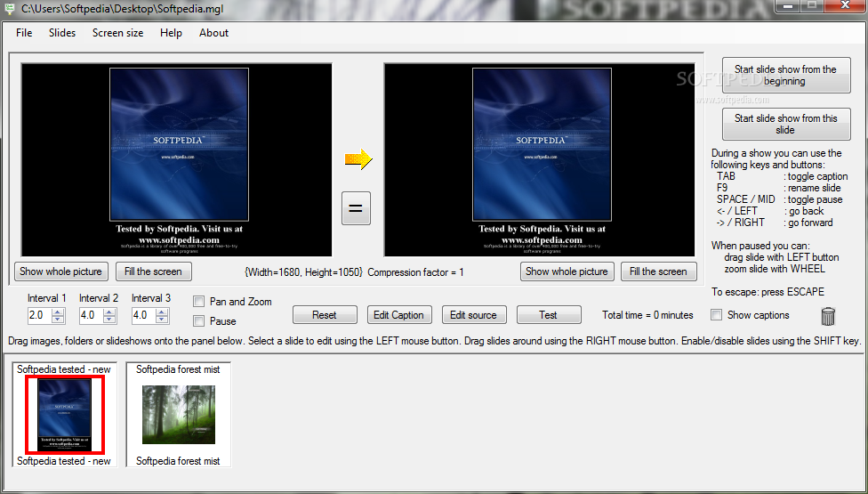Click the Width=1680, Height=1050 label
The height and width of the screenshot is (494, 868).
pos(304,271)
